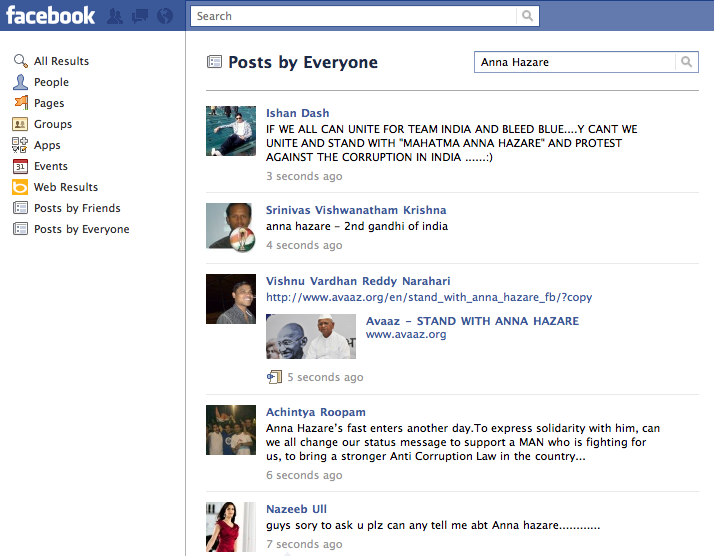The image size is (714, 556).
Task: Click the People silhouette icon
Action: pyautogui.click(x=20, y=82)
